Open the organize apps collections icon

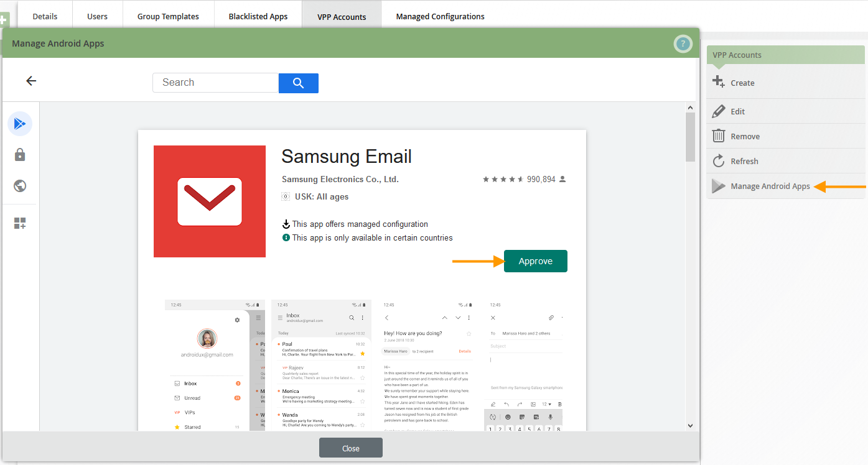click(20, 223)
